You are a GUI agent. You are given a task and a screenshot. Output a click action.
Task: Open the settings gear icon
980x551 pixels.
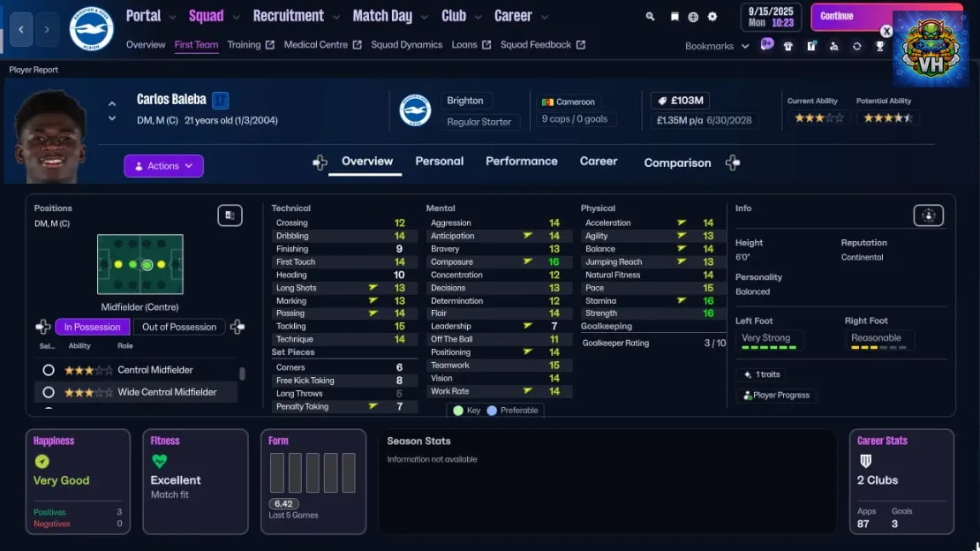click(712, 17)
